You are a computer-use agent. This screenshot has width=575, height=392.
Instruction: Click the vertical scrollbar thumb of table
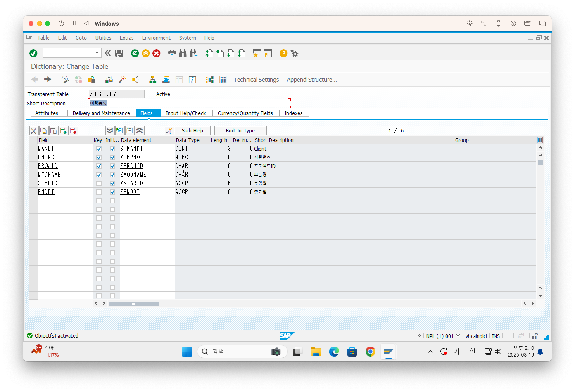[540, 162]
